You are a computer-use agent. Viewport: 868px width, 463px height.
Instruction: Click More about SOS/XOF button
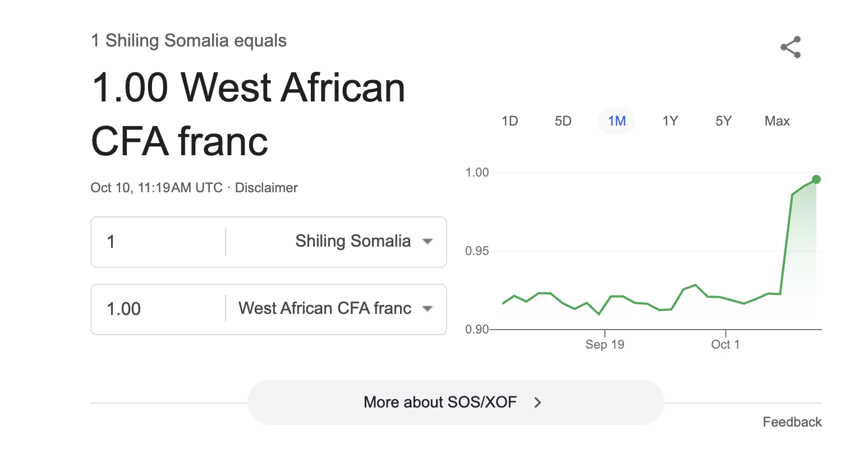[x=440, y=402]
